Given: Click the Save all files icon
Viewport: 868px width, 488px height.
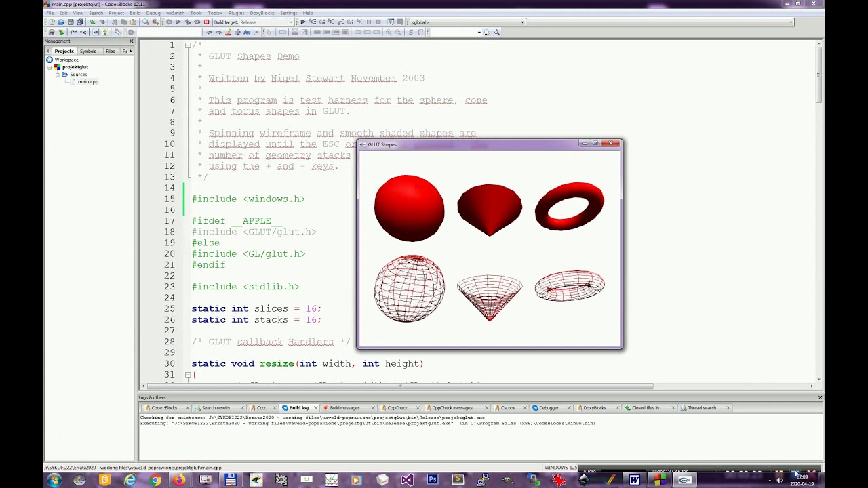Looking at the screenshot, I should coord(79,22).
